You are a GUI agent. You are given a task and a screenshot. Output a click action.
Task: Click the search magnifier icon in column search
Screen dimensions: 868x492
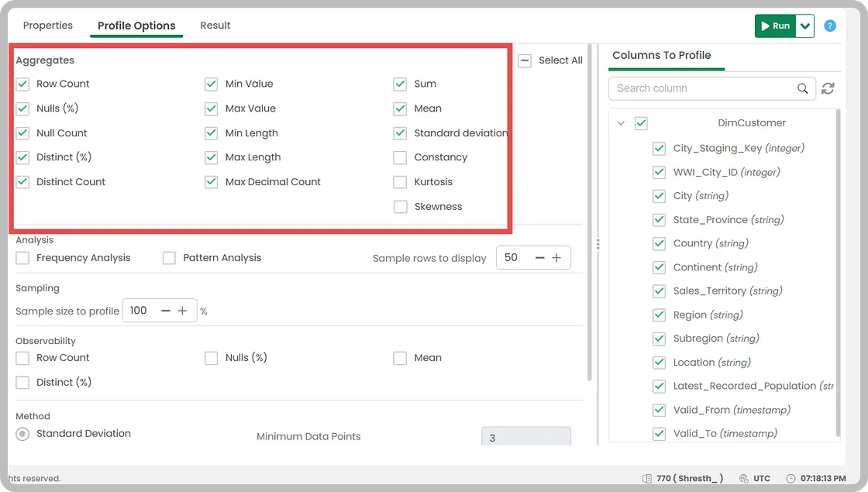[x=802, y=88]
